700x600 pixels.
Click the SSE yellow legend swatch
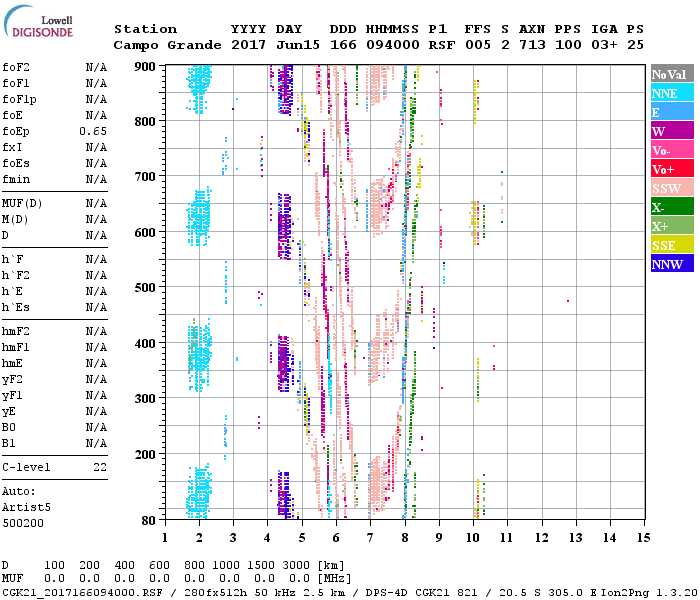click(x=671, y=246)
